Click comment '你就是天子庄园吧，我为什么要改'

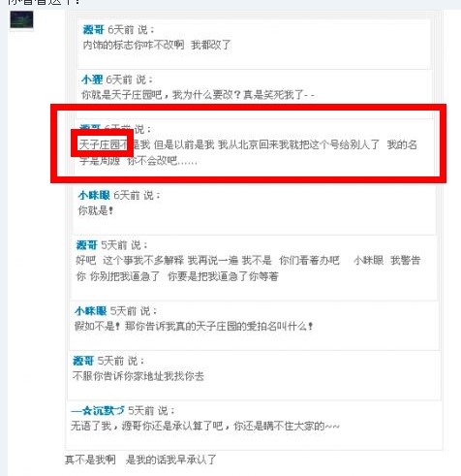pos(198,95)
